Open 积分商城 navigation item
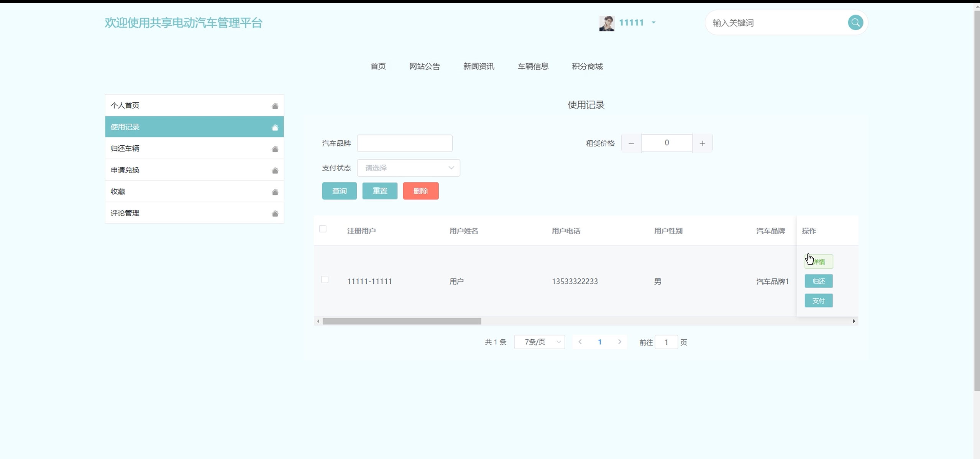Screen dimensions: 980x459 click(587, 66)
